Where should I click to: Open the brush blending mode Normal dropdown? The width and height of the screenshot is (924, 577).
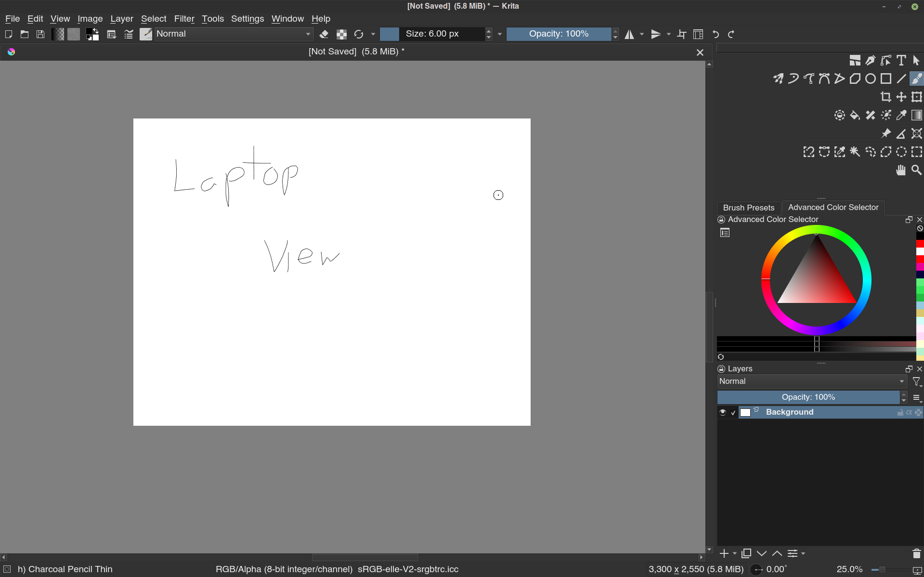[x=234, y=34]
